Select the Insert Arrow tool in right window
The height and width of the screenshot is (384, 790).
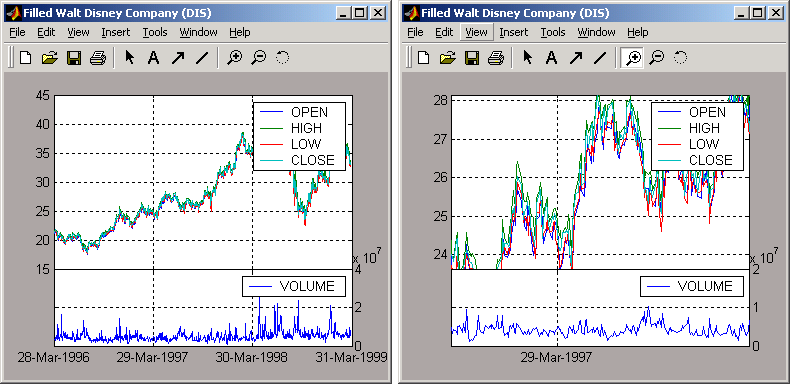(x=575, y=58)
